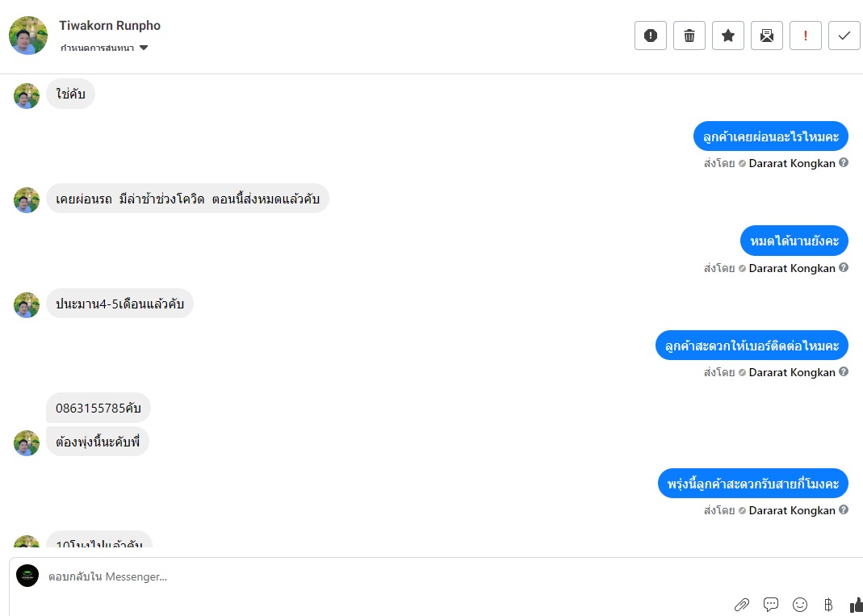Select phone number message 0863155785
Image resolution: width=863 pixels, height=616 pixels.
98,408
